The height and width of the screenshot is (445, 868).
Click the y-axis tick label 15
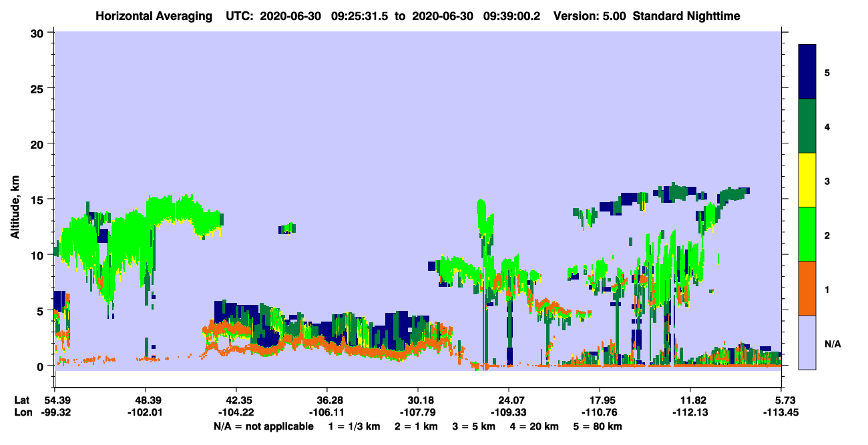point(39,199)
